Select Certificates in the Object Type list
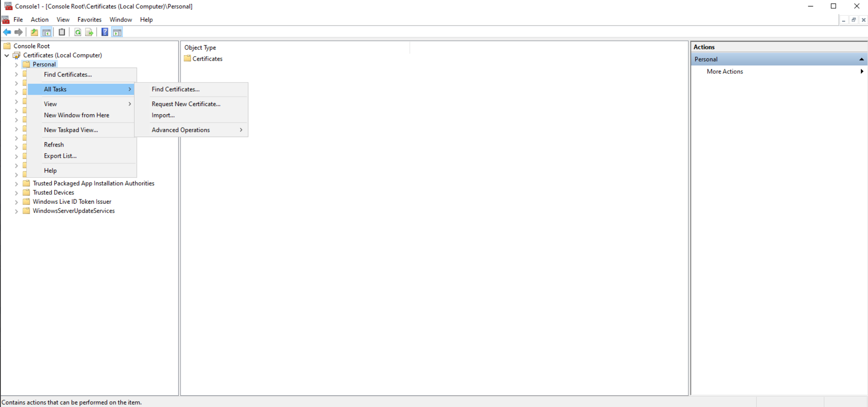Screen dimensions: 868x407 tap(207, 58)
